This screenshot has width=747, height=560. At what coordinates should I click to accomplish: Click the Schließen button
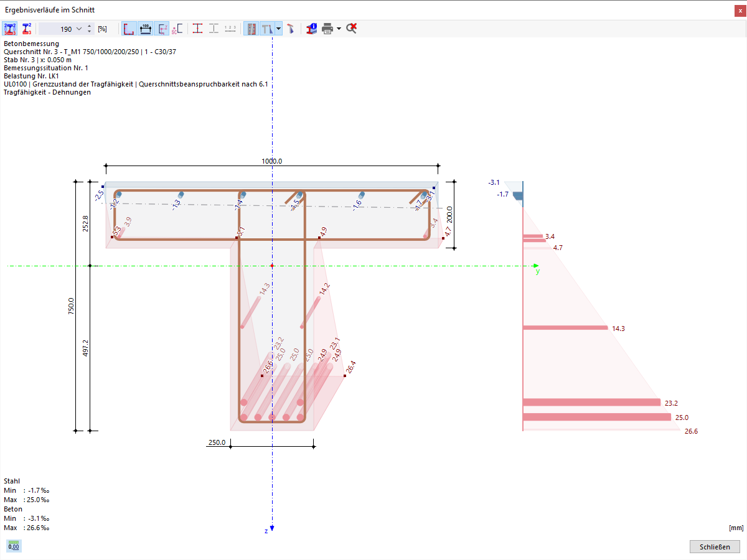click(715, 547)
